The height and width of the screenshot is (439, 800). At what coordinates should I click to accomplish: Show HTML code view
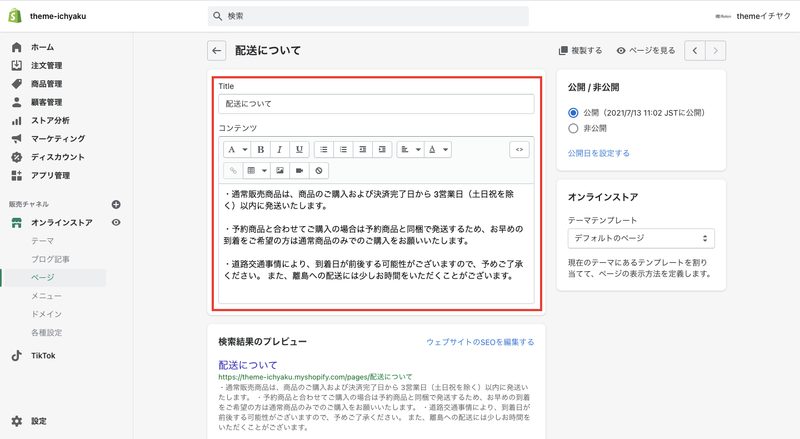[x=519, y=150]
